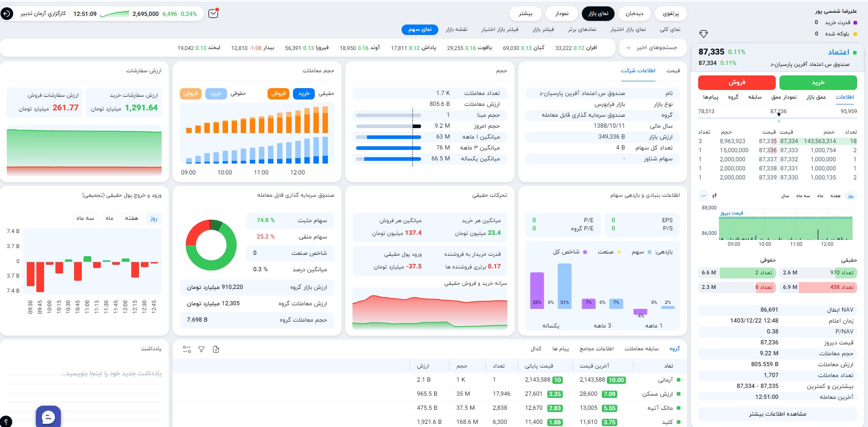
Task: Click the red فروش sell button
Action: [x=737, y=82]
